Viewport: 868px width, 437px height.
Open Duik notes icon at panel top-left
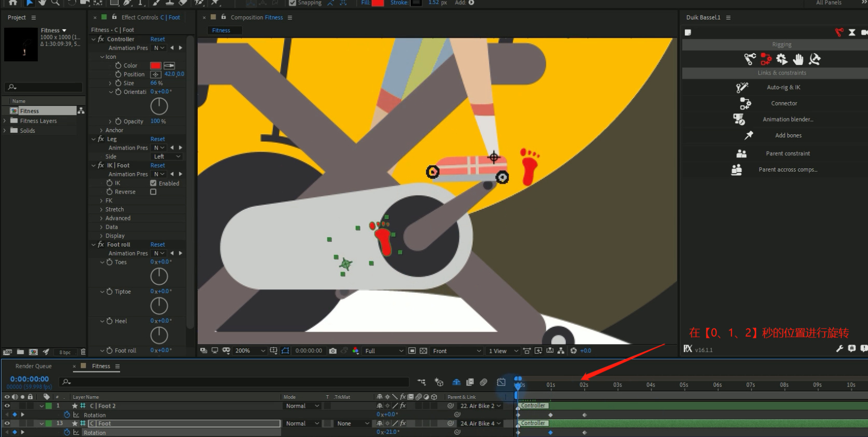688,33
